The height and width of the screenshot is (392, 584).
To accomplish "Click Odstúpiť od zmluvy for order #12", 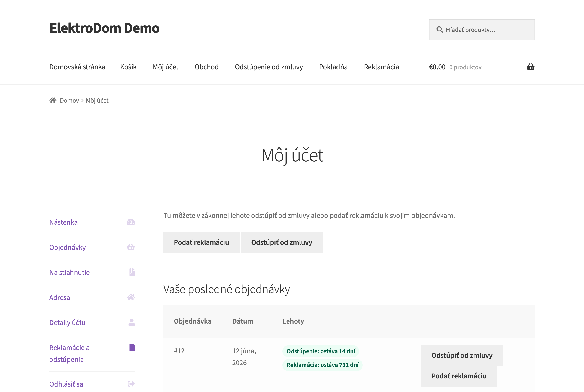I will pyautogui.click(x=462, y=355).
